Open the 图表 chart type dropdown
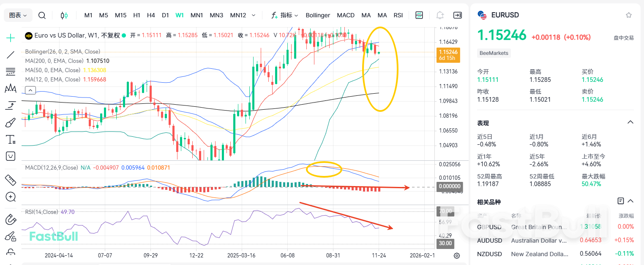Viewport: 644px width, 265px height. pos(17,15)
